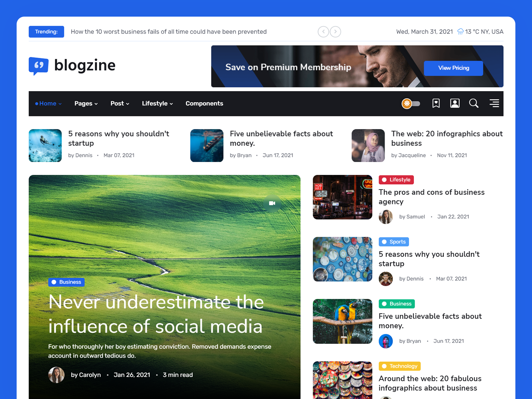
Task: Click the View Pricing button
Action: click(453, 68)
